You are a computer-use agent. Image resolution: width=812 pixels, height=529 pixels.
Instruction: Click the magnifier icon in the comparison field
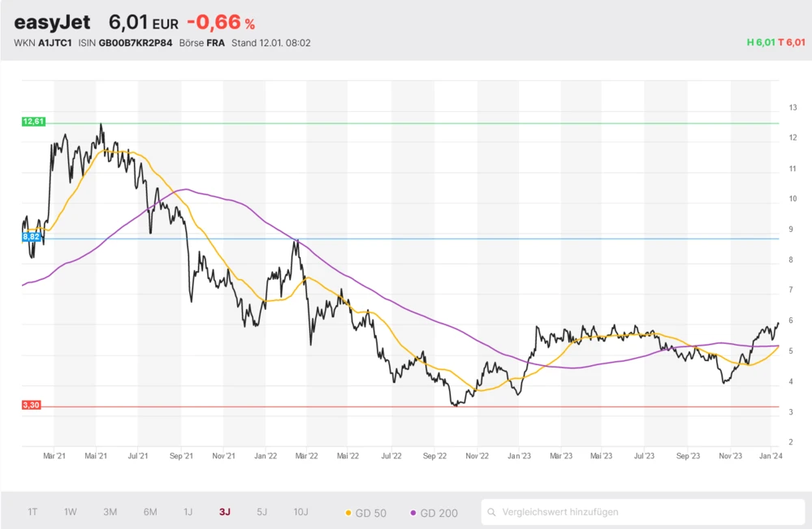tap(492, 512)
